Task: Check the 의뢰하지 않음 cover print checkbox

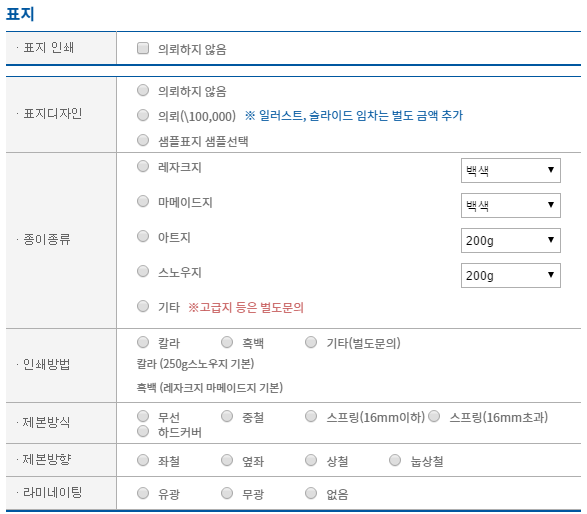Action: (143, 48)
